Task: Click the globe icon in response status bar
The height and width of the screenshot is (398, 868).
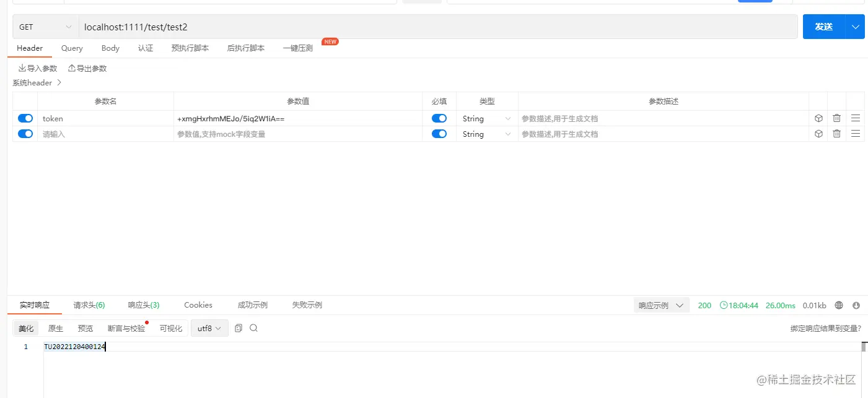Action: (839, 305)
